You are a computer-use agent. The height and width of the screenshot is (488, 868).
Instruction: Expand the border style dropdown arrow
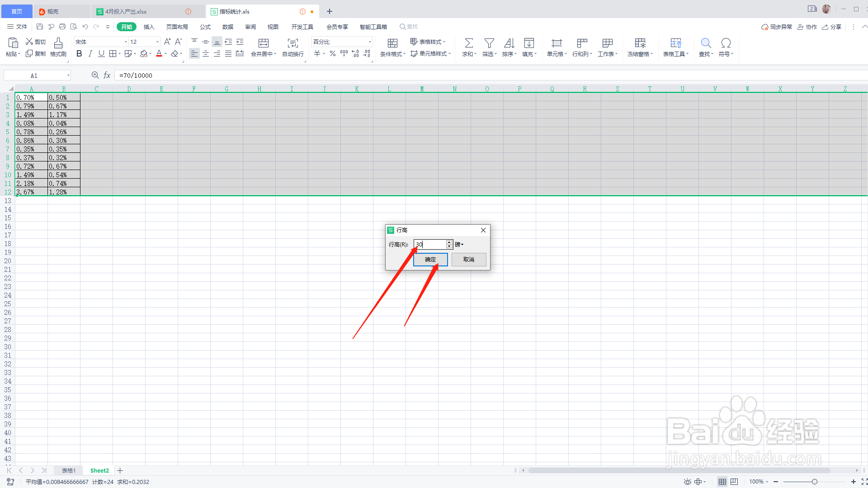click(x=119, y=54)
